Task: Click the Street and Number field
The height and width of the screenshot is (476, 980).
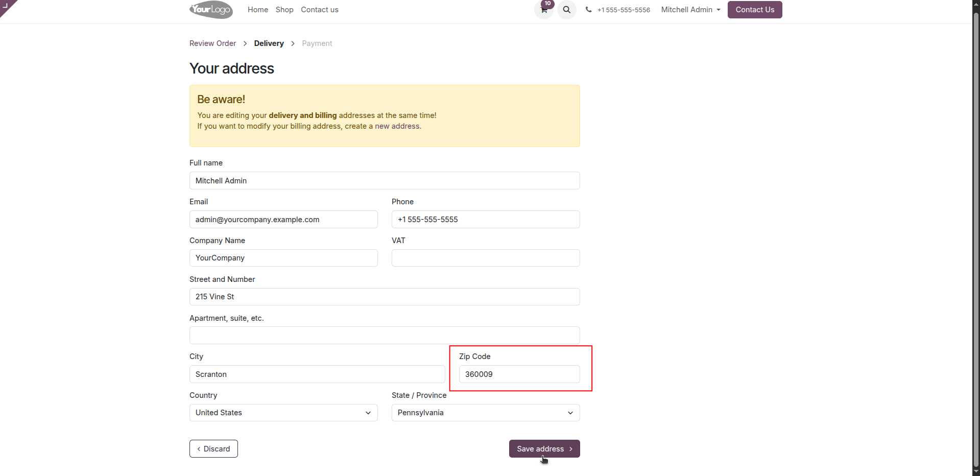Action: pyautogui.click(x=385, y=297)
